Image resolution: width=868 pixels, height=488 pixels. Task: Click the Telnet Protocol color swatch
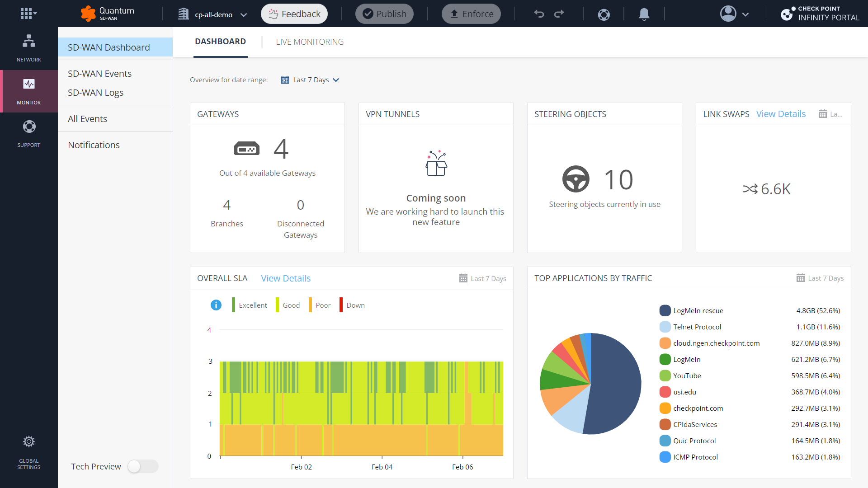click(665, 327)
